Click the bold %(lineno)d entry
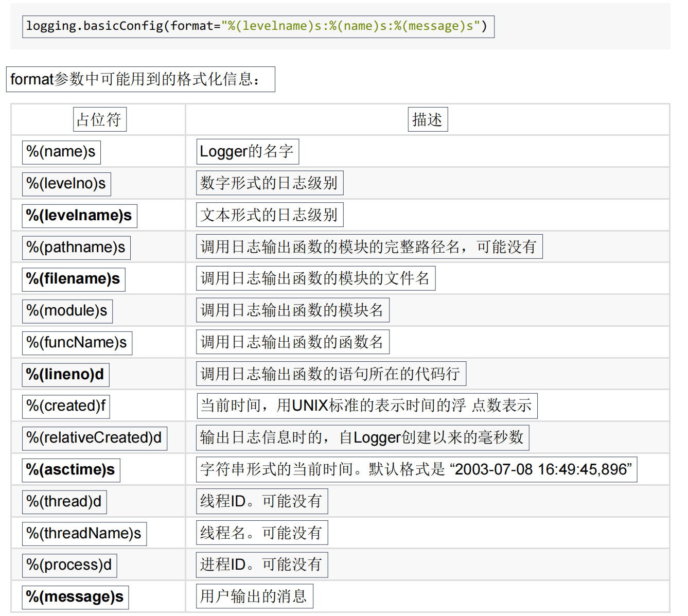 [65, 375]
